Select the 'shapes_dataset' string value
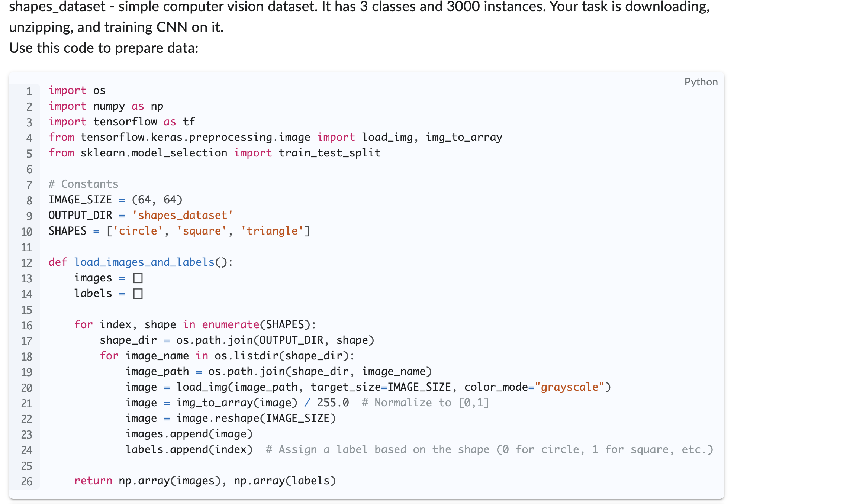Screen dimensions: 850x504 pos(181,215)
